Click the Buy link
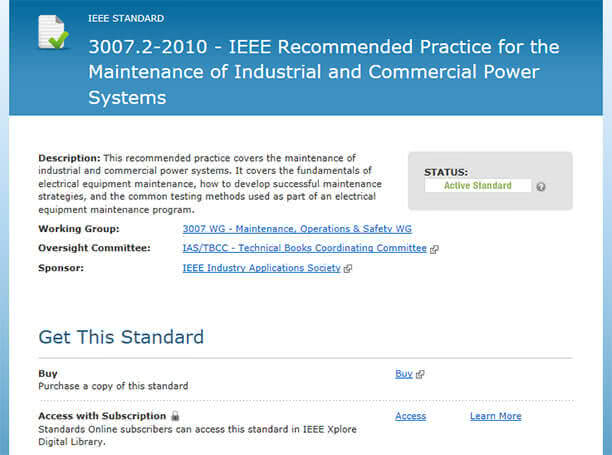612x455 pixels. pos(404,374)
